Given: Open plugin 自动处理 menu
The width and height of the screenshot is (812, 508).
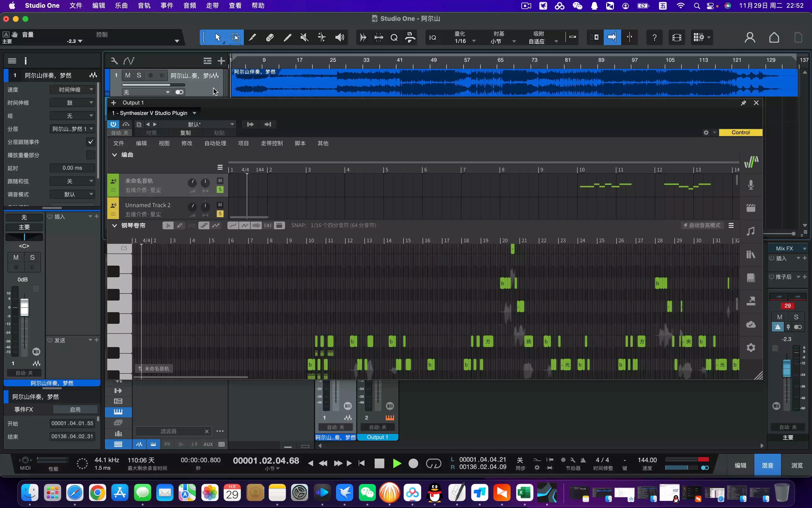Looking at the screenshot, I should click(215, 143).
